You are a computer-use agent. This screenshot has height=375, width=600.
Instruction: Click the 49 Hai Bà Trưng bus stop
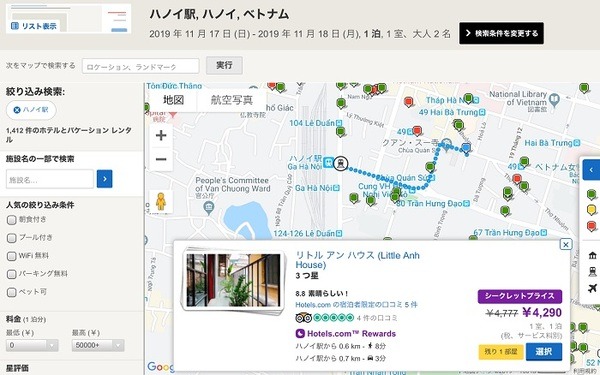point(482,112)
